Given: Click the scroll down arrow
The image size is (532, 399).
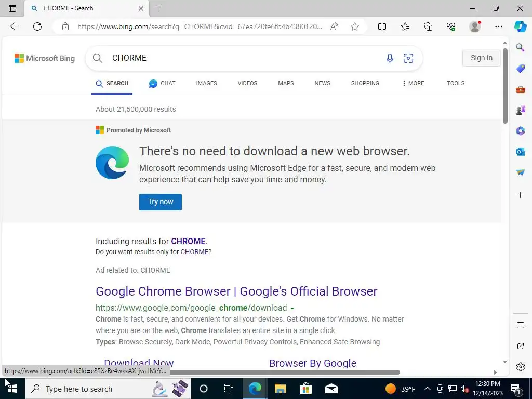Looking at the screenshot, I should (505, 362).
